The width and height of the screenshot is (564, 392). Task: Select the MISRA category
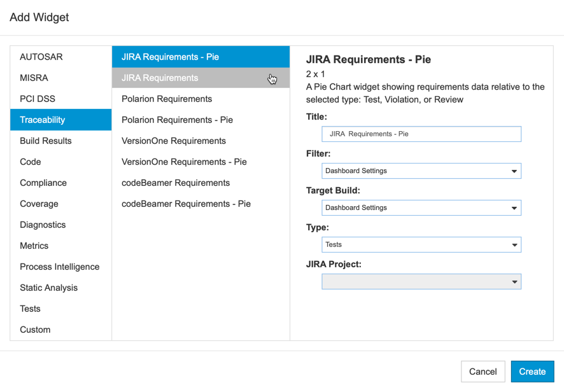click(60, 78)
